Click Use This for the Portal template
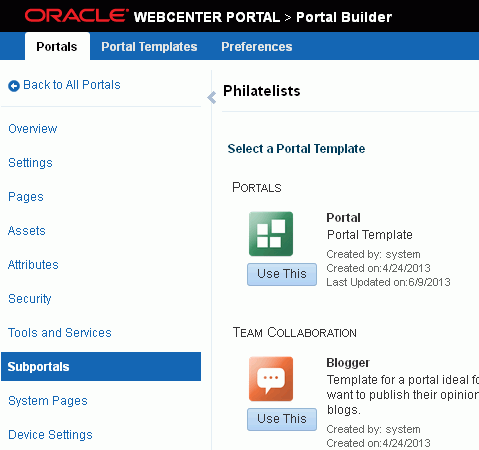This screenshot has height=450, width=479. pos(282,274)
